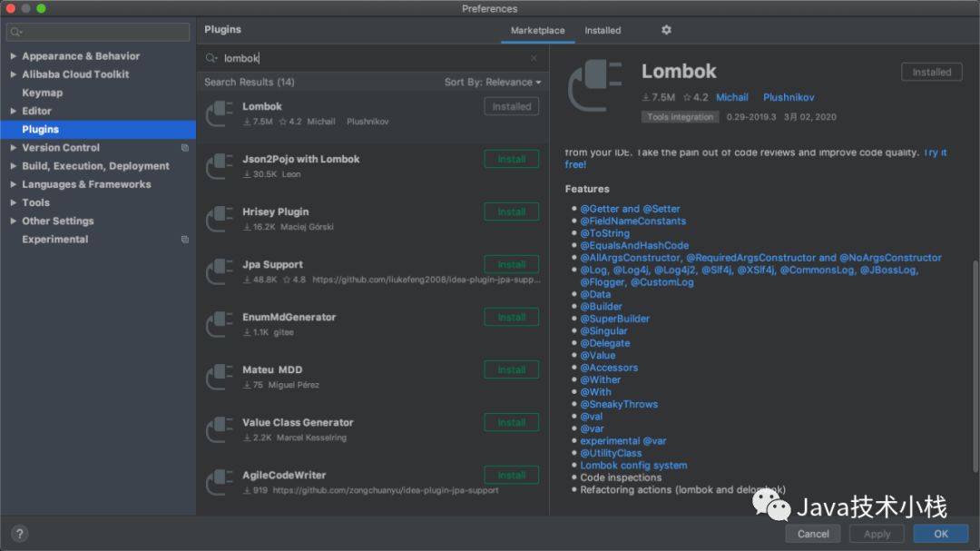The height and width of the screenshot is (551, 980).
Task: Expand Build, Execution, Deployment node
Action: tap(13, 166)
